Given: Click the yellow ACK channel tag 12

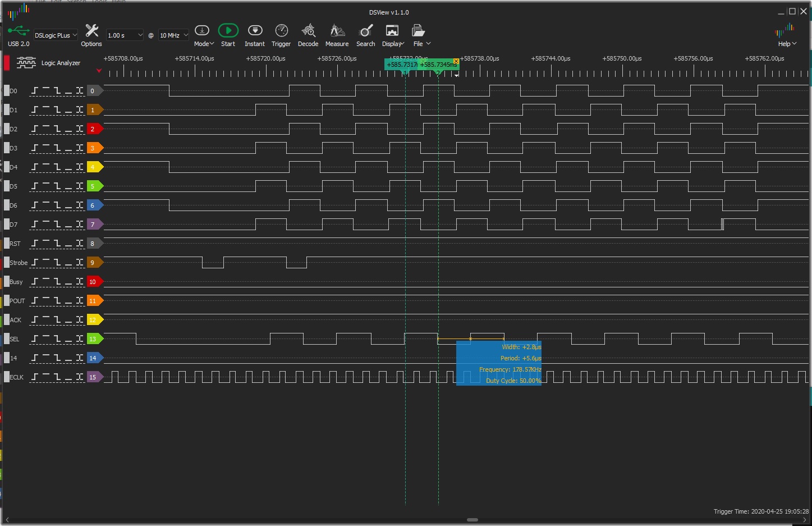Looking at the screenshot, I should click(95, 320).
